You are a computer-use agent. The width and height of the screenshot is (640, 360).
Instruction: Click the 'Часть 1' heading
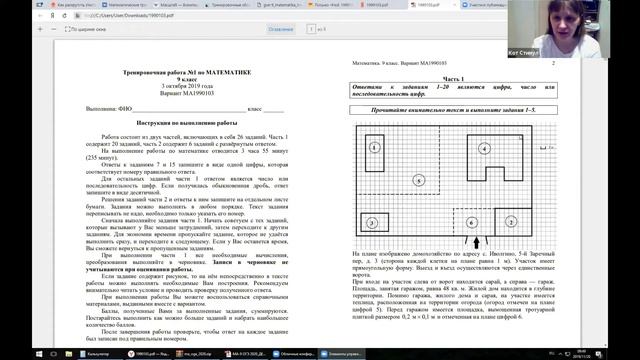[x=453, y=79]
